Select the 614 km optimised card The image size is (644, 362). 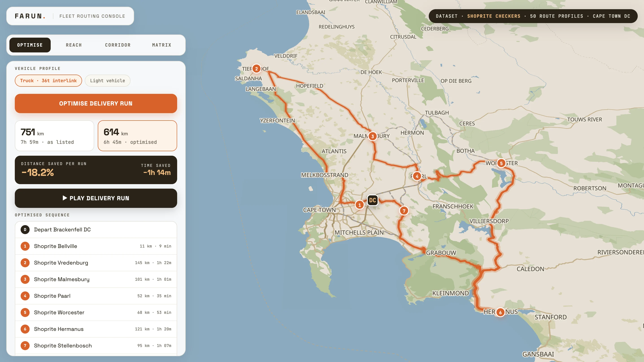[137, 136]
